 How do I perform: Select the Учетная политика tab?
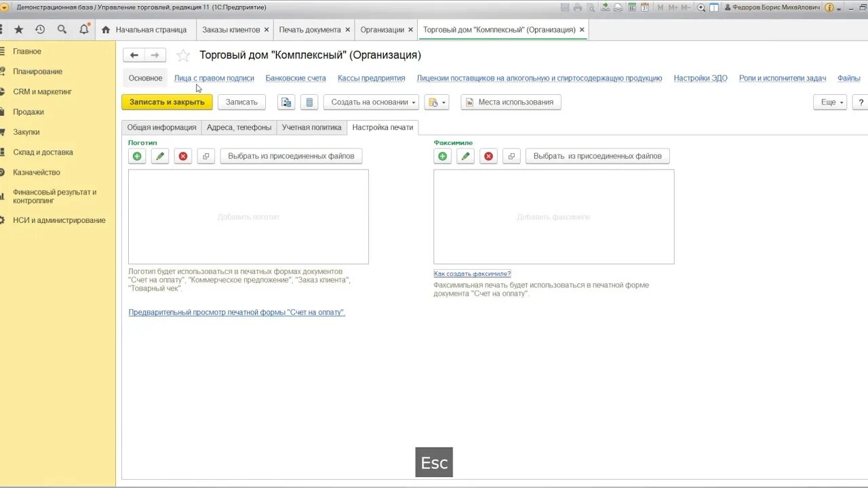311,127
